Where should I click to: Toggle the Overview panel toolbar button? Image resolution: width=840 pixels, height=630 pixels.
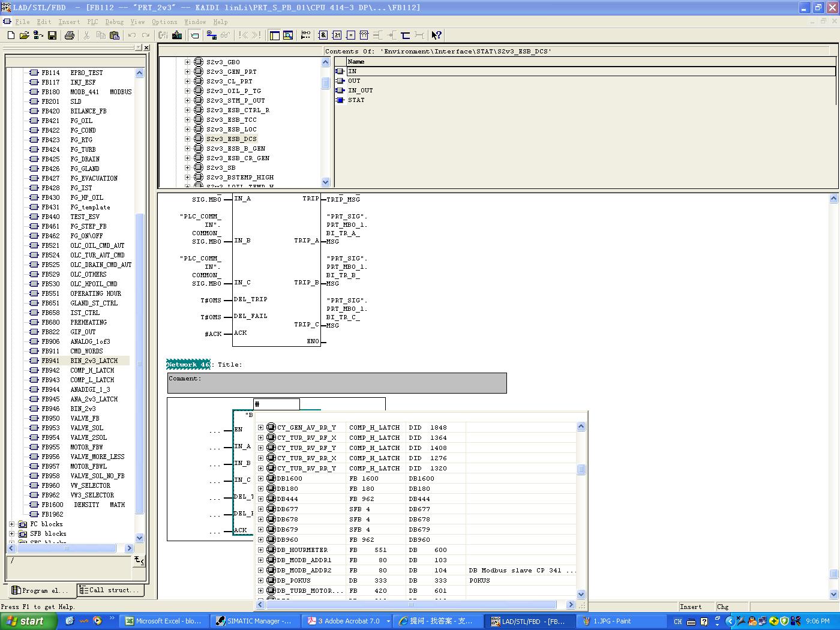pos(275,35)
